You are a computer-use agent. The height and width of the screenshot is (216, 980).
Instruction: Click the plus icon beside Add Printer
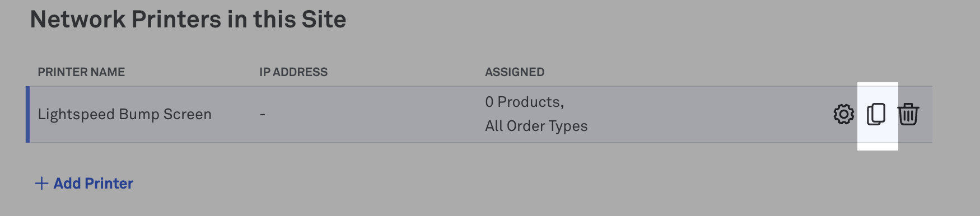click(x=41, y=184)
